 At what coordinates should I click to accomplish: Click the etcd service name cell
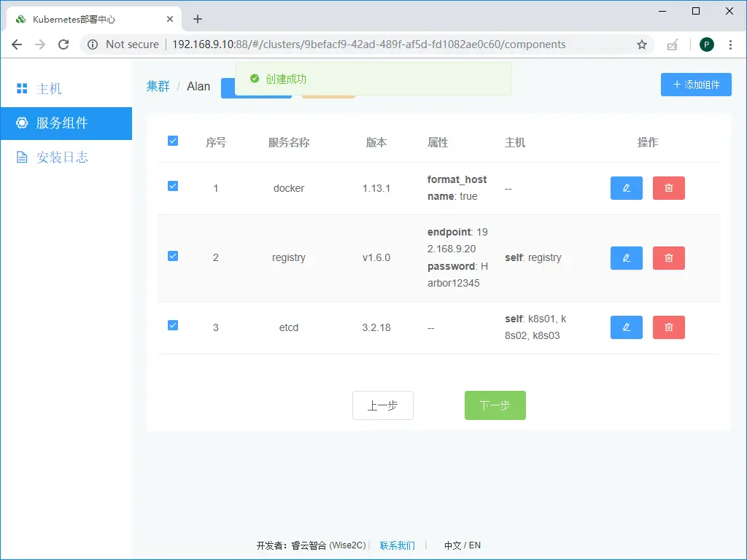pos(289,327)
